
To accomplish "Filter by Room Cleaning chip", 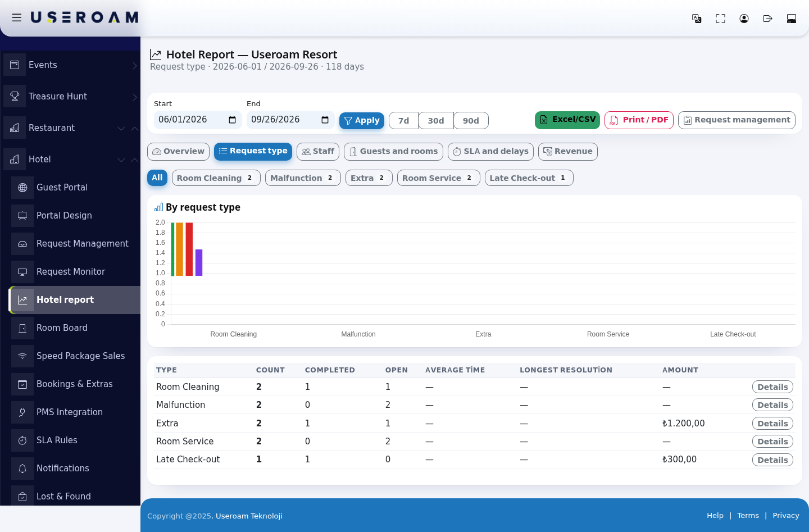I will [216, 178].
